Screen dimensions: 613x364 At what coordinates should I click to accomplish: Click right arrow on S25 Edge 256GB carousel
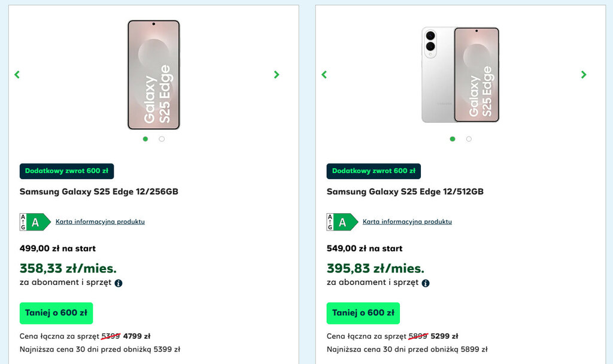pos(277,75)
